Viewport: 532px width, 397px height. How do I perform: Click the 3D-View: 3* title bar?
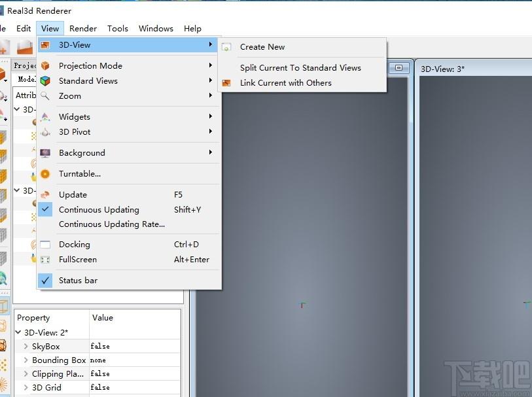pyautogui.click(x=475, y=69)
